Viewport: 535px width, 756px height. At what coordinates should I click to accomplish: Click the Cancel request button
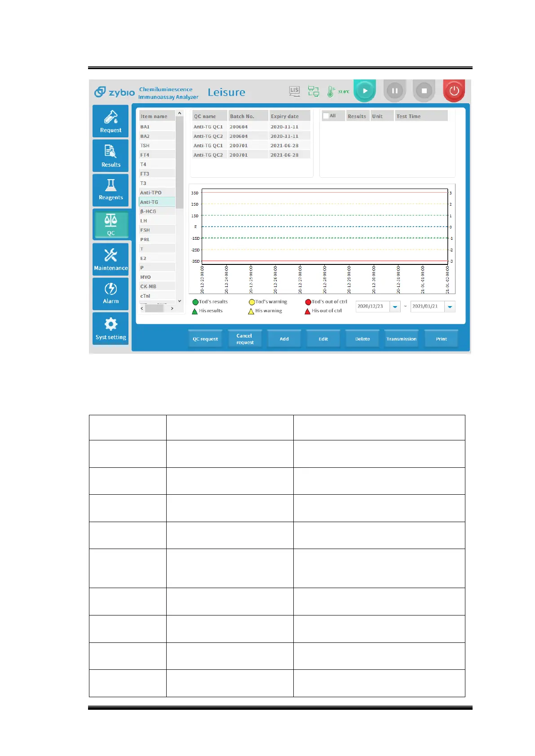click(x=245, y=339)
